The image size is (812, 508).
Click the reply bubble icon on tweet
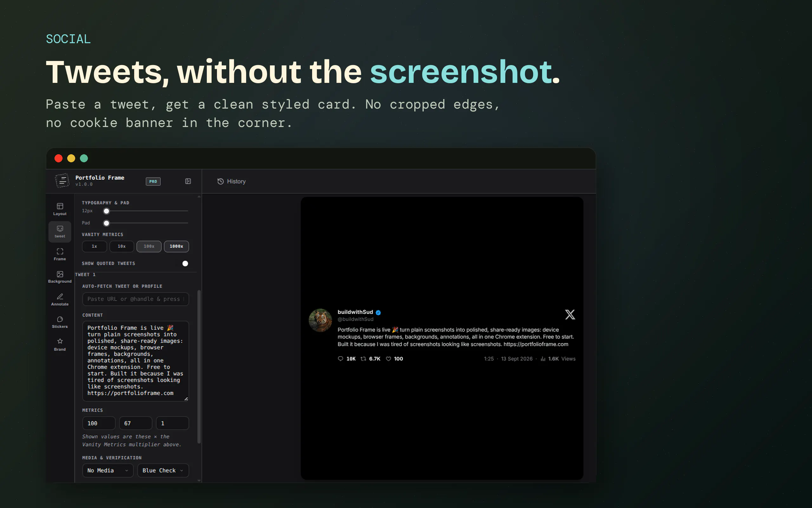pos(340,359)
